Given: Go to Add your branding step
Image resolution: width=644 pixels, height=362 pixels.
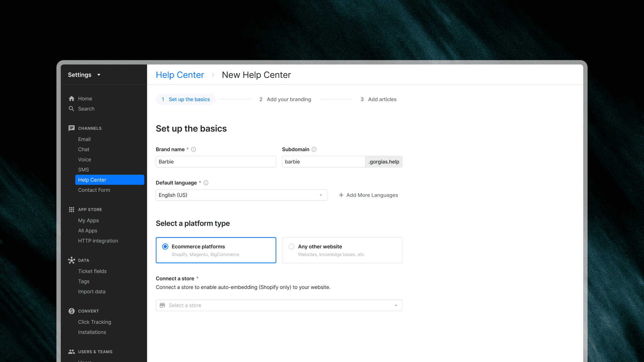Looking at the screenshot, I should pos(285,99).
